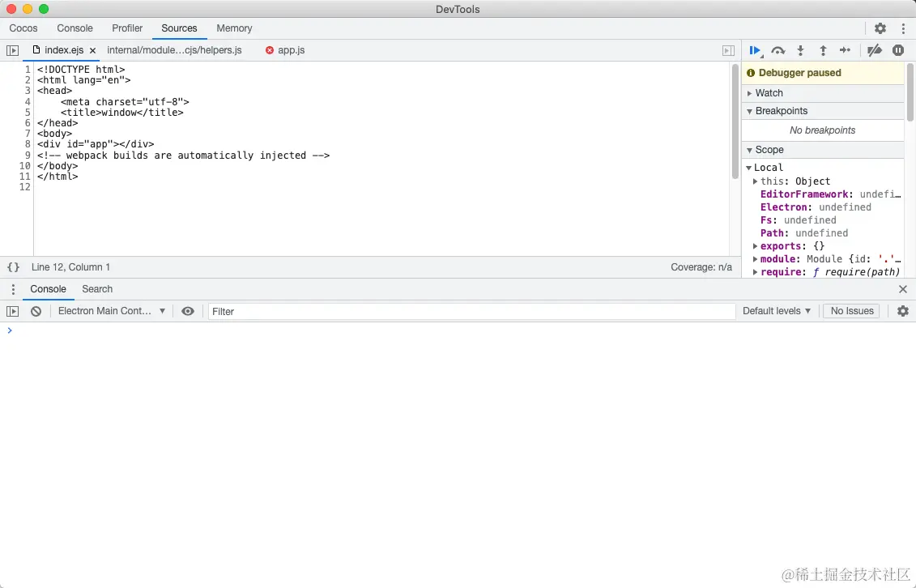Focus the console Filter field

pyautogui.click(x=471, y=312)
